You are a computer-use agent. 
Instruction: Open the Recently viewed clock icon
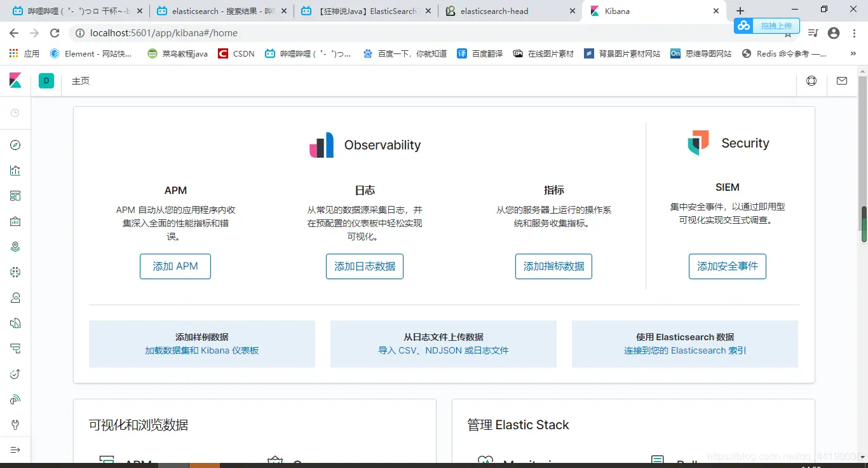[15, 113]
